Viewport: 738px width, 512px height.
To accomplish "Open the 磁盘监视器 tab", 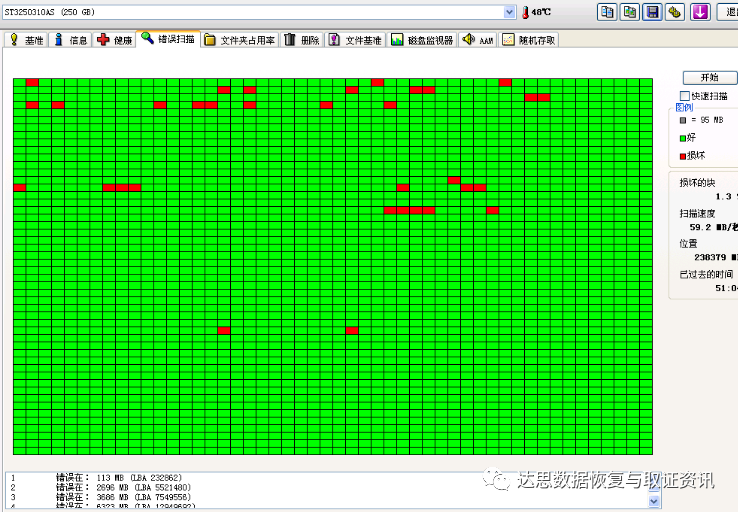I will pyautogui.click(x=422, y=40).
